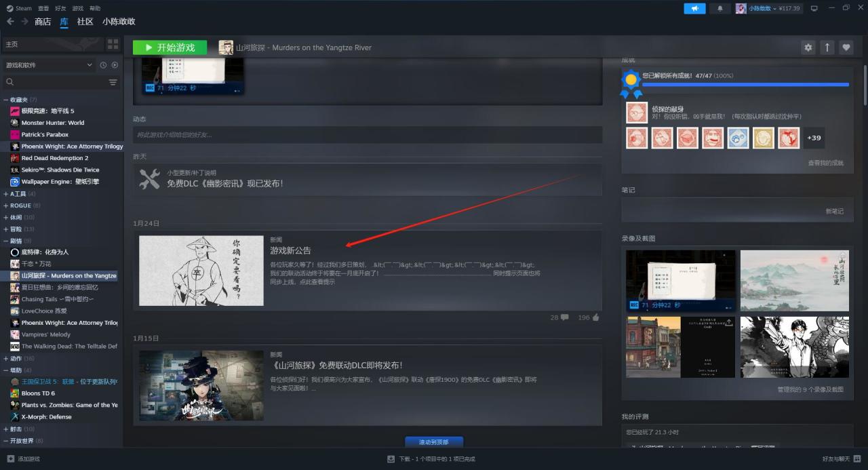Go to 库 tab
Screen dimensions: 868x470
click(64, 22)
